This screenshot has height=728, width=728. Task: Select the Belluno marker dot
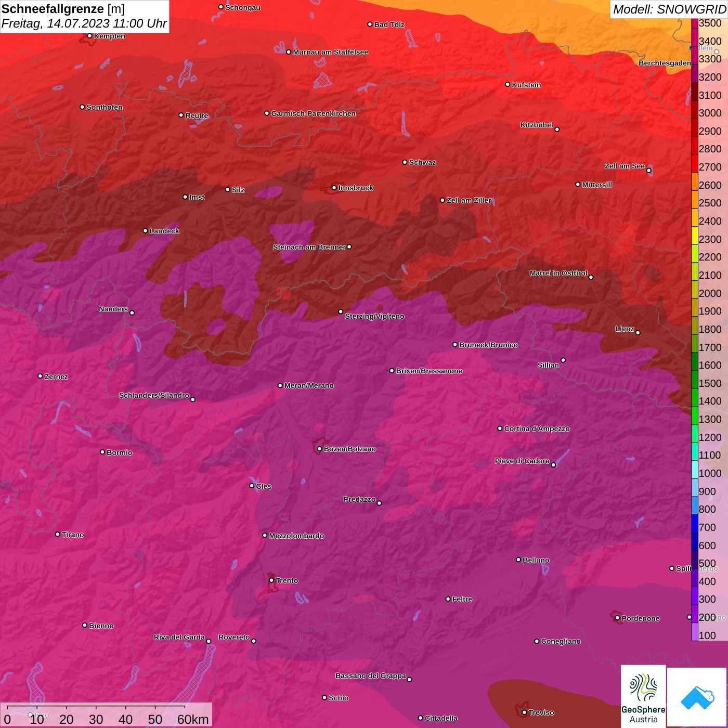(518, 560)
